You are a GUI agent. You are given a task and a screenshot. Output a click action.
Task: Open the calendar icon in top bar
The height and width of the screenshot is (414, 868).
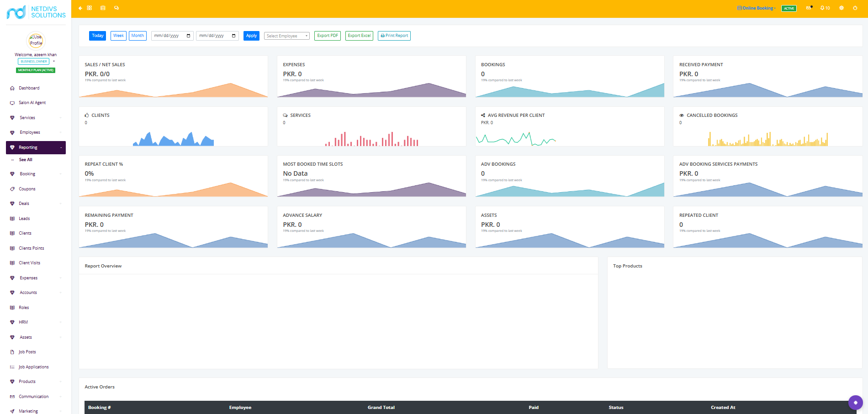point(103,8)
